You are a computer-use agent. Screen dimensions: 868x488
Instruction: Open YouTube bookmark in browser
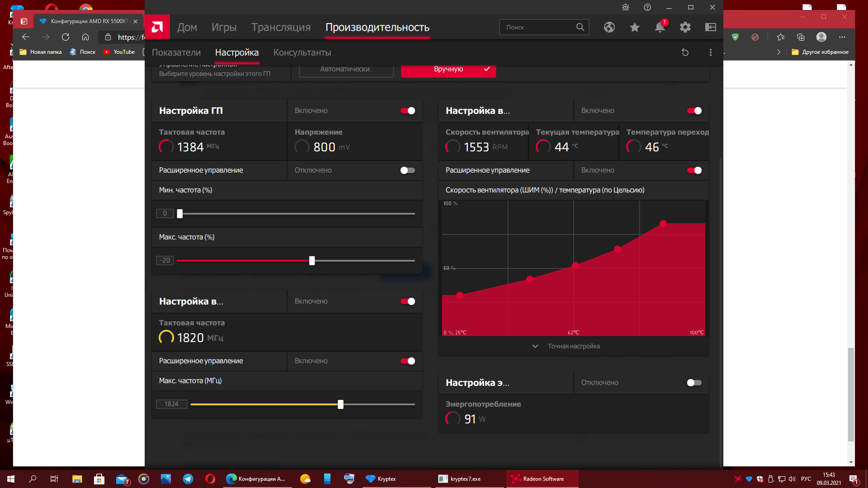tap(119, 52)
